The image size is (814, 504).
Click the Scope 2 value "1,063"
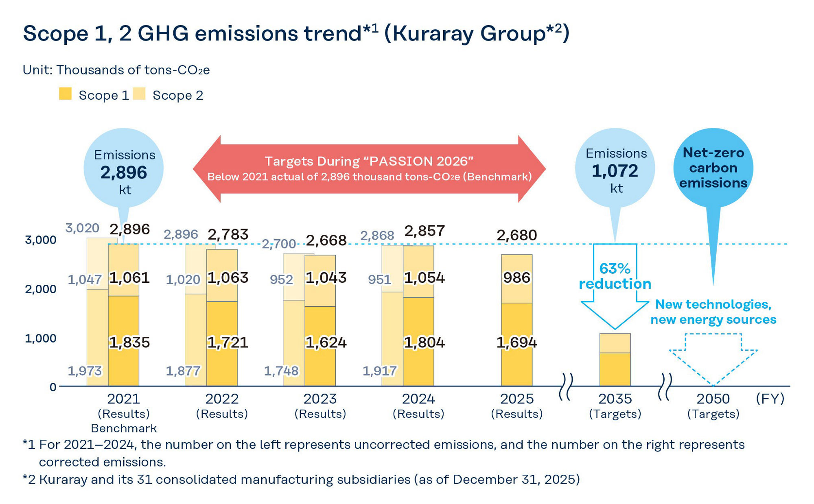coord(228,278)
